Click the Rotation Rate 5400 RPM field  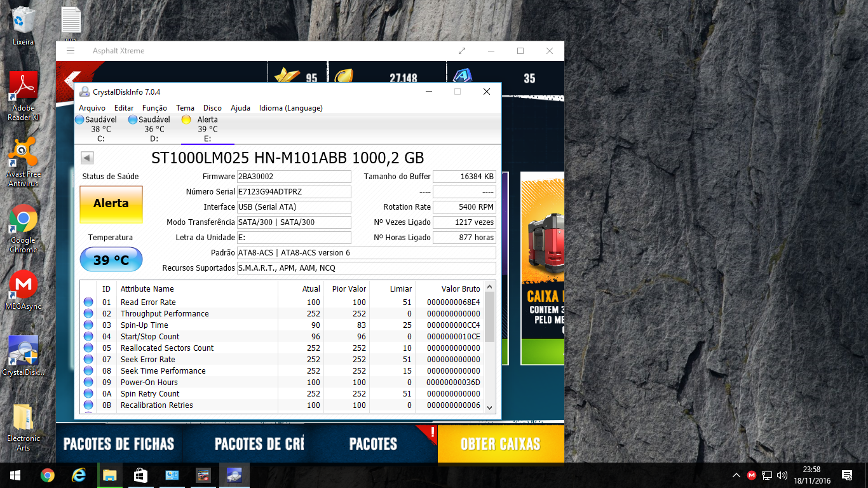coord(465,207)
